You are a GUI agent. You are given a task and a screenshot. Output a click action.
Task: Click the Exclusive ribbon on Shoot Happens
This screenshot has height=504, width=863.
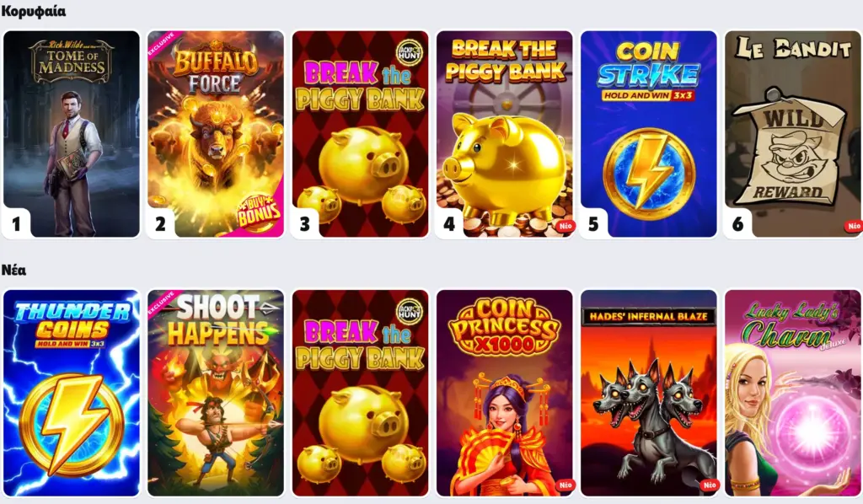(161, 303)
